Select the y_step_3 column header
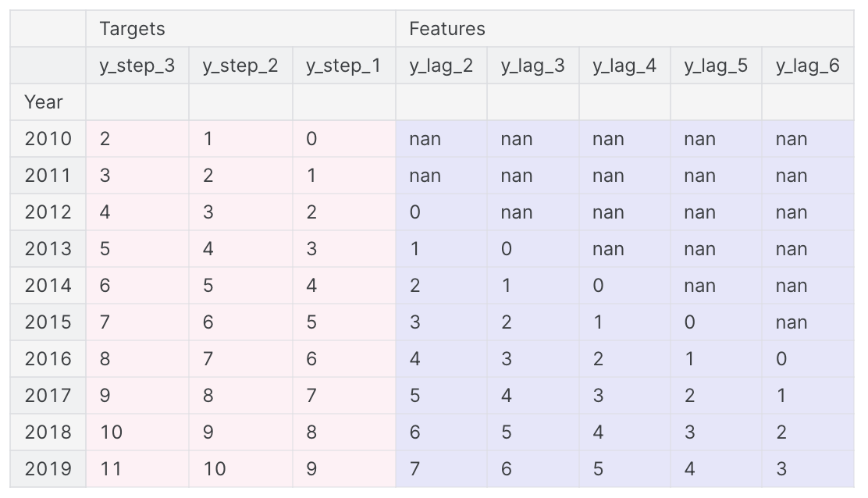 pyautogui.click(x=137, y=66)
